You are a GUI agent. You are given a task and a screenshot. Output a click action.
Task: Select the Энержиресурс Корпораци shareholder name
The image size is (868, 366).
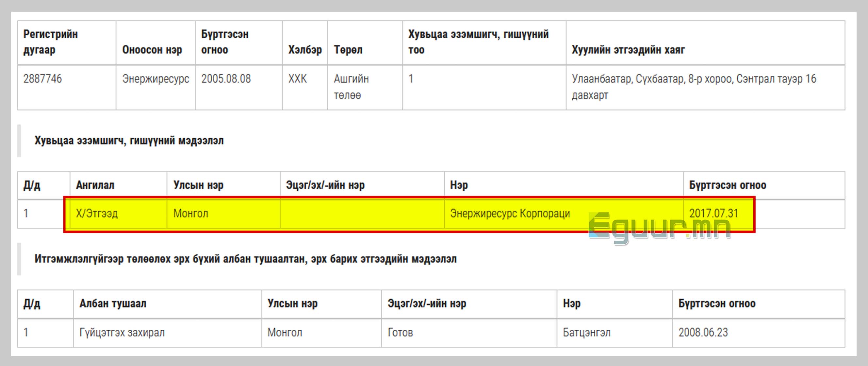coord(564,214)
